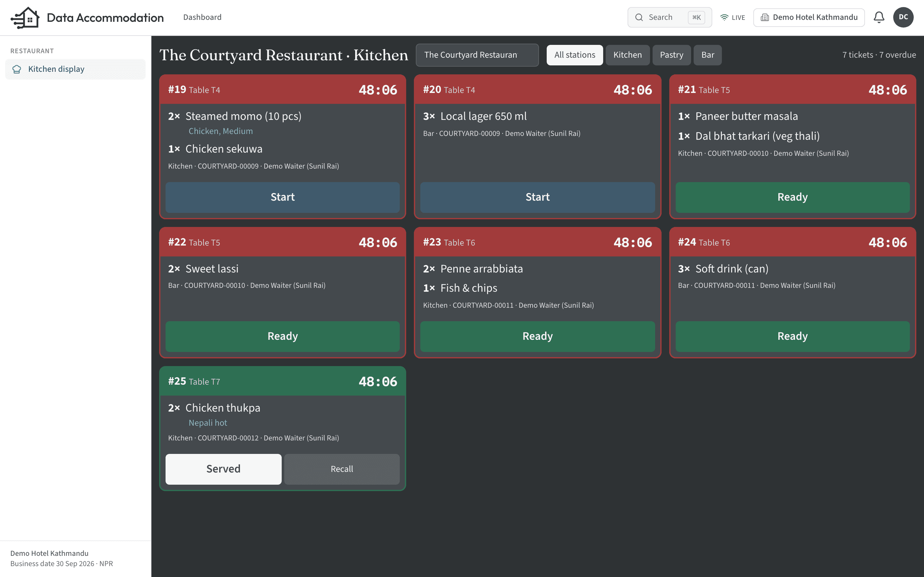924x577 pixels.
Task: Open The Courtyard Restaurant outlet dropdown
Action: click(x=477, y=55)
